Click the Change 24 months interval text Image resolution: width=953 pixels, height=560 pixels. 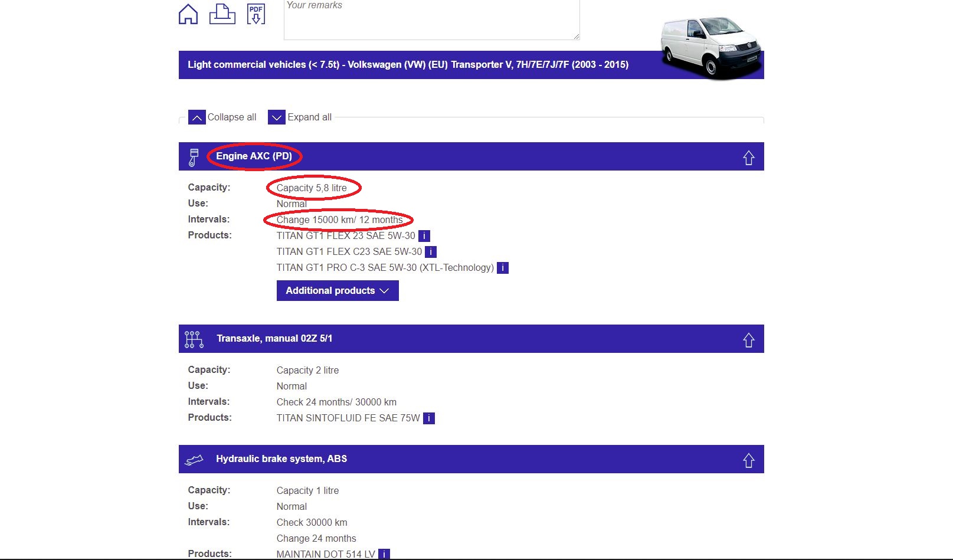(x=316, y=538)
